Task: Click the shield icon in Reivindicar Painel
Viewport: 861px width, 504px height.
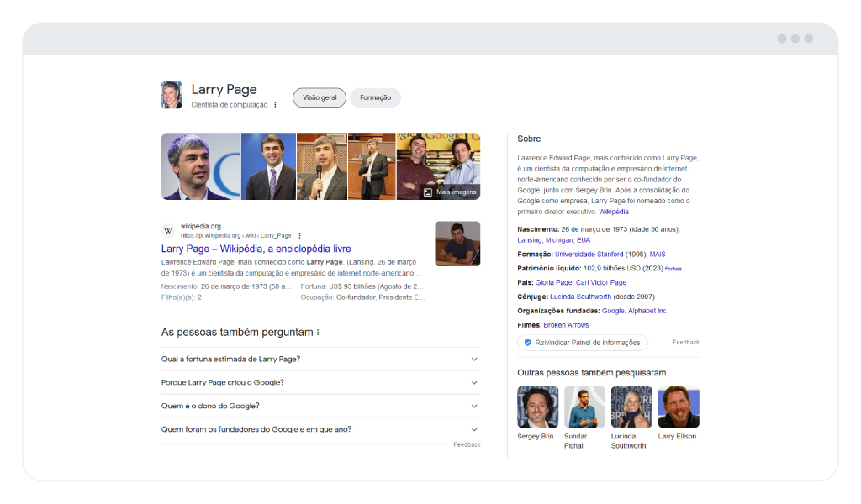Action: (x=527, y=343)
